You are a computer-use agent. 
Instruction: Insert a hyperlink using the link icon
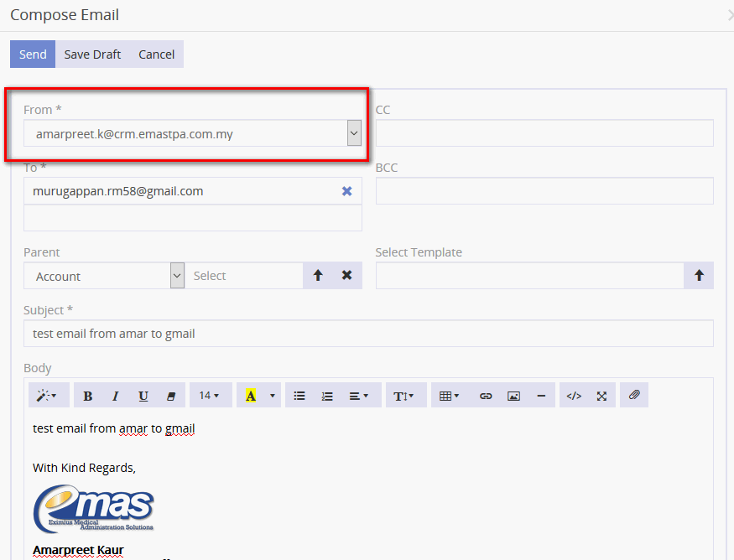coord(486,396)
